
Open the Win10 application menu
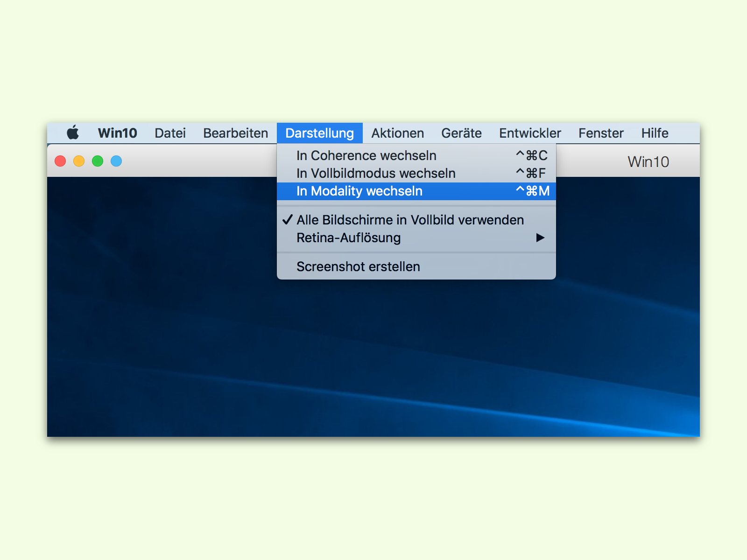tap(117, 133)
